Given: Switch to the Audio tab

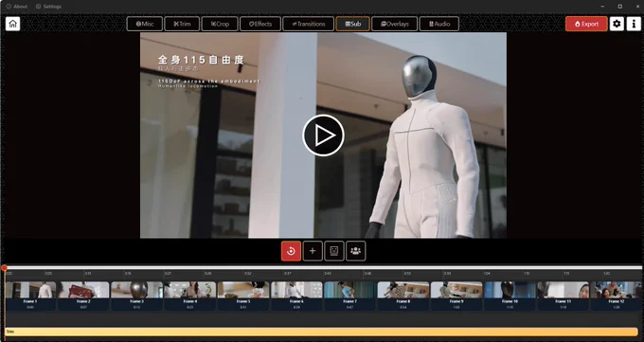Looking at the screenshot, I should pyautogui.click(x=439, y=24).
